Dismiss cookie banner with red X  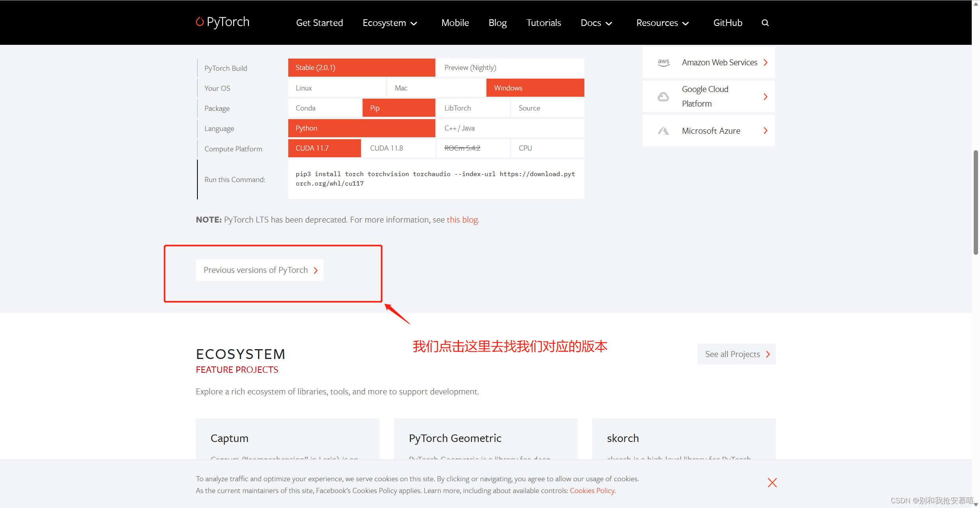pos(772,482)
